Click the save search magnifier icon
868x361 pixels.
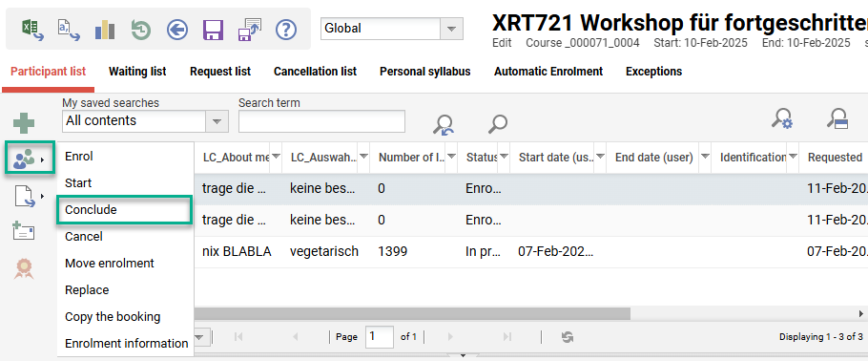tap(838, 118)
